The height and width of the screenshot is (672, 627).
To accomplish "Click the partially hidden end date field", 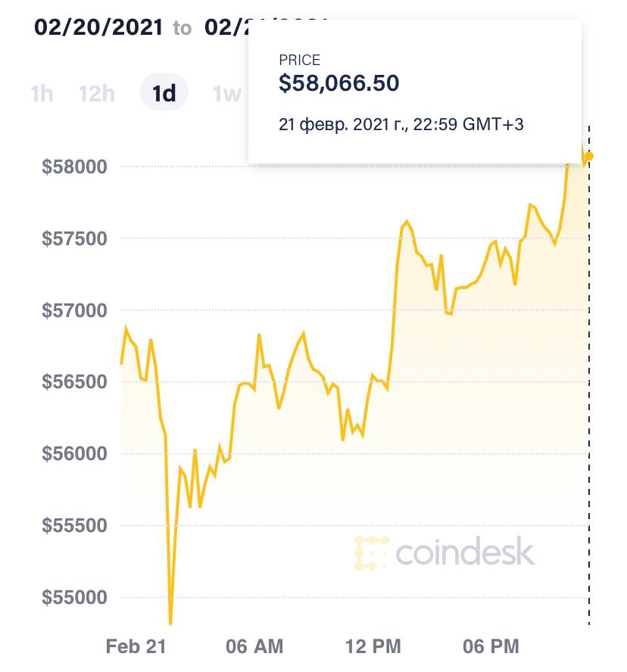I will tap(226, 27).
